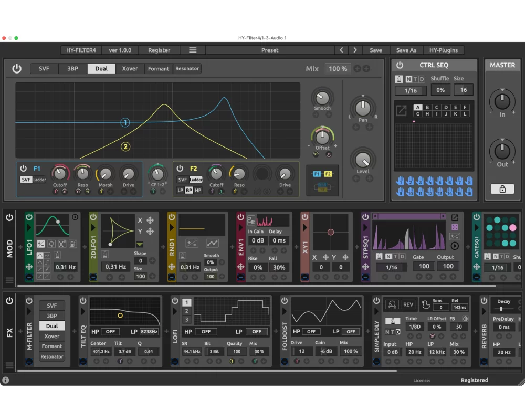Viewport: 525px width, 420px height.
Task: Click Save preset button
Action: (376, 50)
